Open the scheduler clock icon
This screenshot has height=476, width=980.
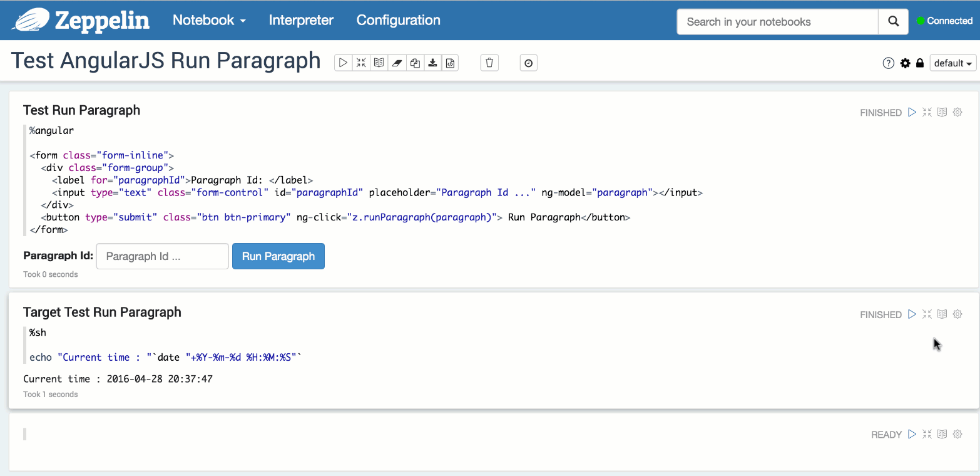(529, 63)
